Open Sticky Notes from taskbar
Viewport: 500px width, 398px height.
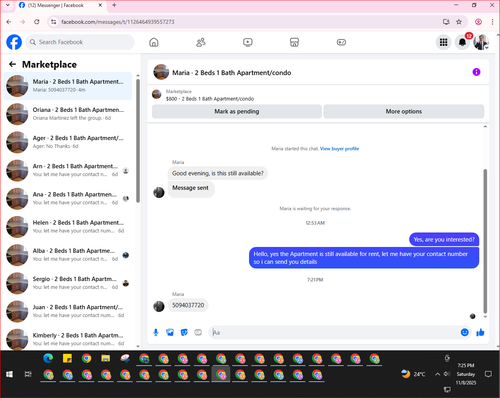click(x=67, y=358)
